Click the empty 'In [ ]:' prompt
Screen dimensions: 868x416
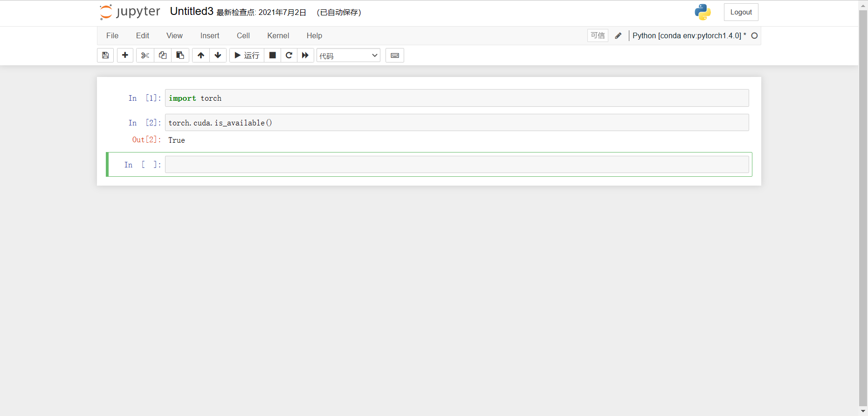point(143,165)
